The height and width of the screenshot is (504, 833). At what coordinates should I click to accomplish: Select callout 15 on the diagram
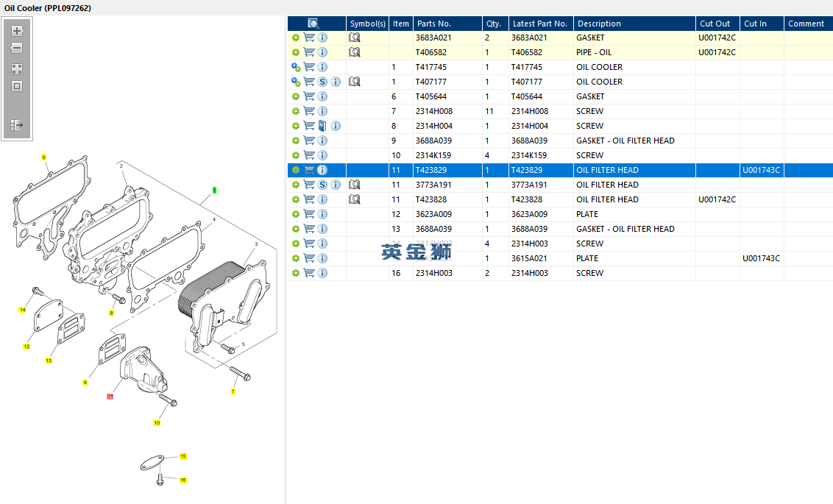coord(182,456)
